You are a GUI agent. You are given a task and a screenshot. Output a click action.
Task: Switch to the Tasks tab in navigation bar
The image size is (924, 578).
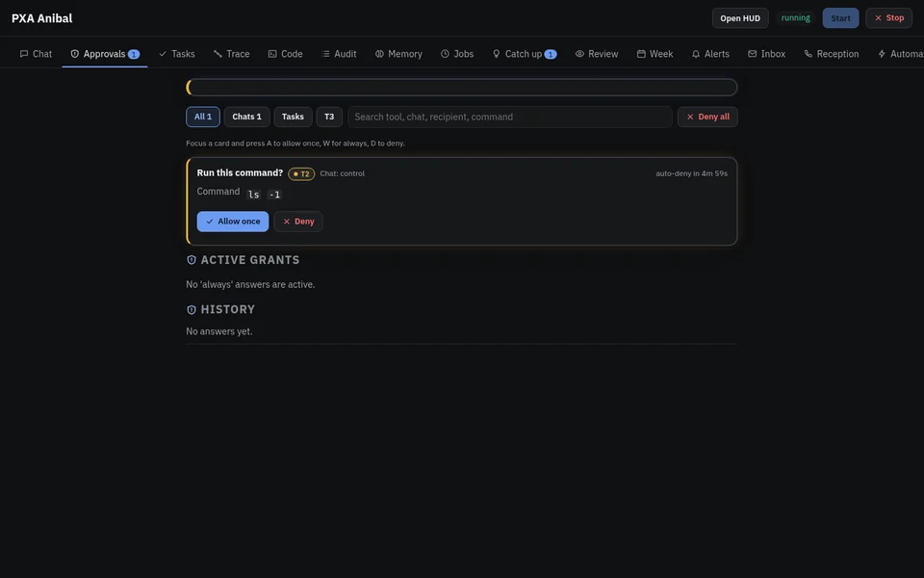177,54
